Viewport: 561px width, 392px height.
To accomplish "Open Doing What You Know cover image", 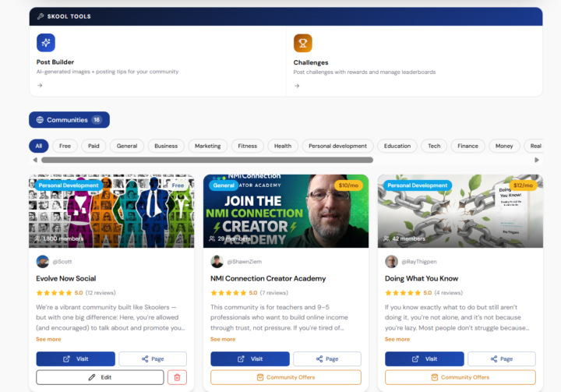I will pyautogui.click(x=460, y=211).
